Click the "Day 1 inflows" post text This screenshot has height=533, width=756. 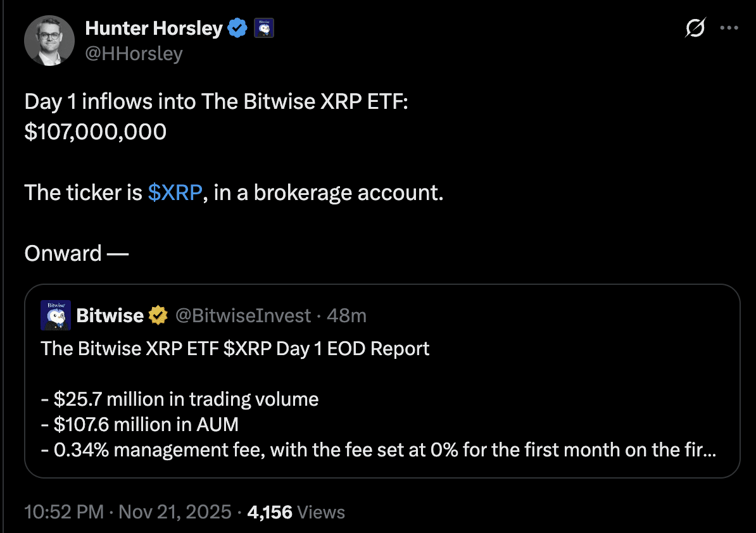(x=217, y=101)
